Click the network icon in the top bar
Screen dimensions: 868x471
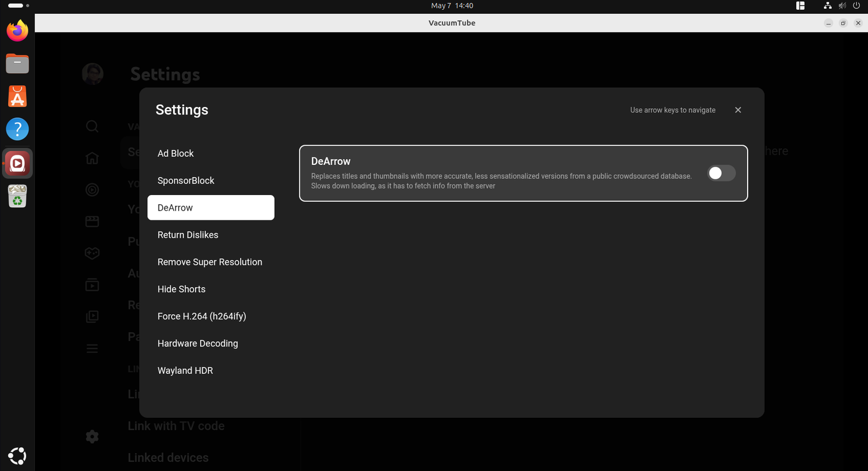(827, 6)
